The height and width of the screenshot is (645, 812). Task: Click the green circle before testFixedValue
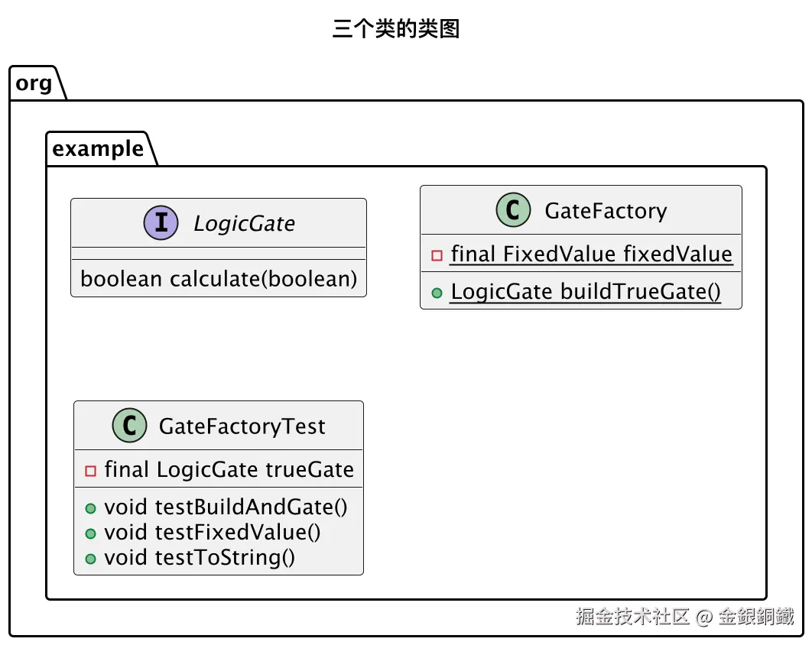(91, 533)
